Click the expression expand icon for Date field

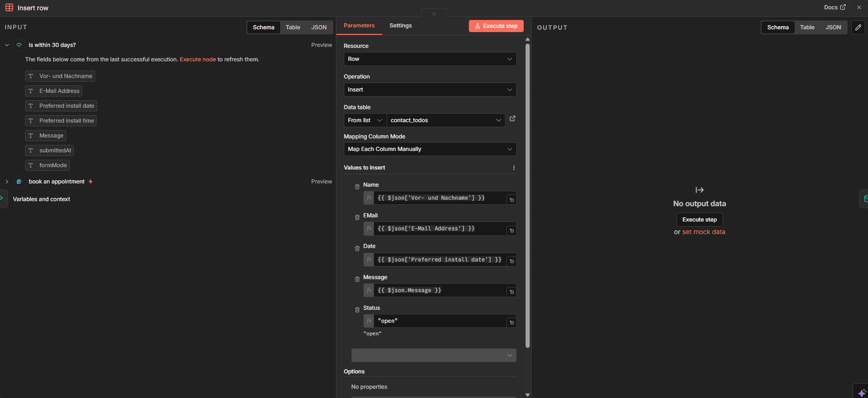[512, 261]
